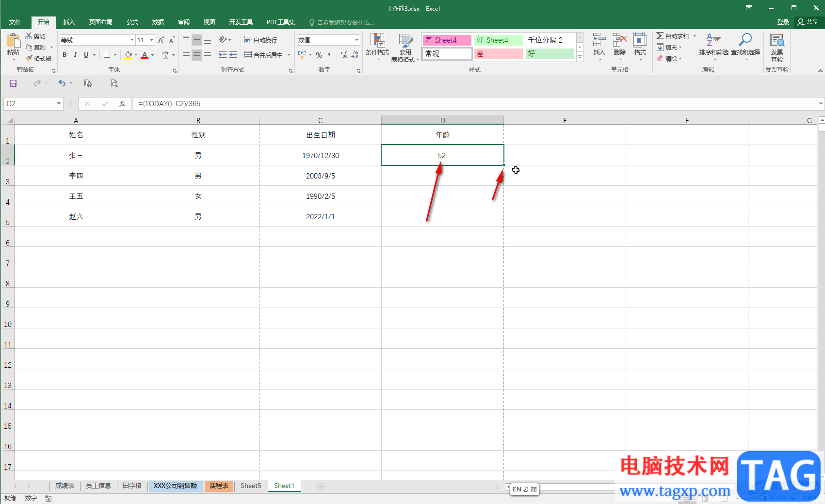Click the formula bar containing =(TODAY()-C2)/365
The width and height of the screenshot is (825, 504).
(x=475, y=104)
